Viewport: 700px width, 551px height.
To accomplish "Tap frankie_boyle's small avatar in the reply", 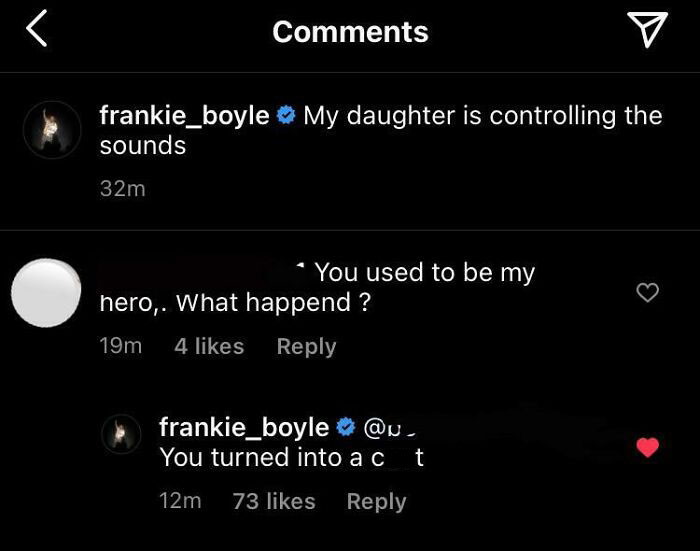I will (x=121, y=436).
